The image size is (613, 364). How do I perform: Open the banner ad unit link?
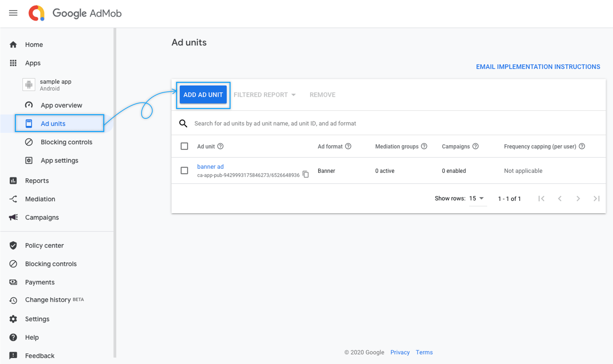pos(210,167)
